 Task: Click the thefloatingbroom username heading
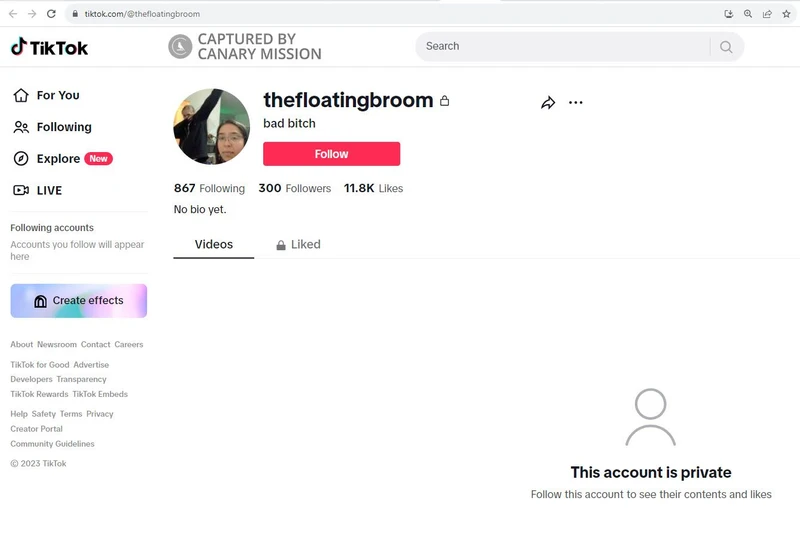[348, 100]
